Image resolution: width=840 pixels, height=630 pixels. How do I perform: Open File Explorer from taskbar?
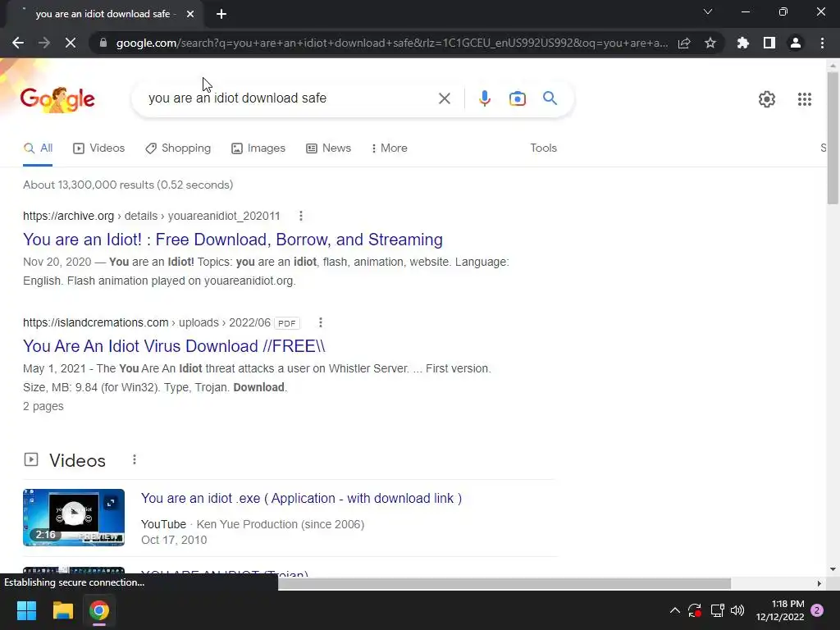pyautogui.click(x=62, y=610)
